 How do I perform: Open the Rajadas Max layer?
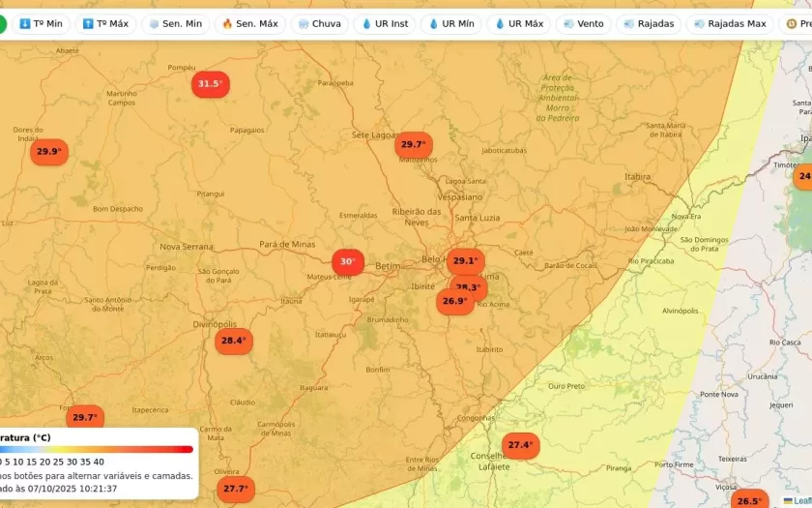730,23
